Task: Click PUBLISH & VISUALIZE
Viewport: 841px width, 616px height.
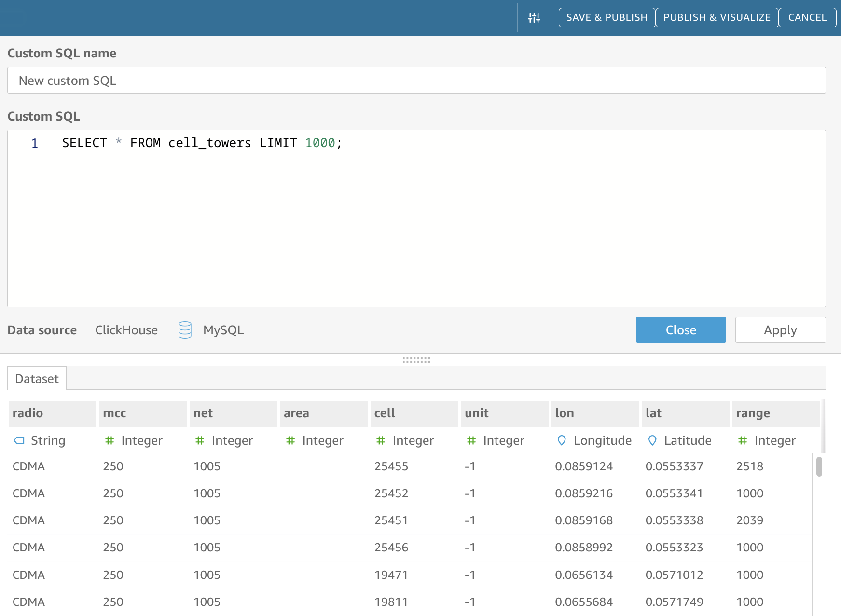Action: [717, 17]
